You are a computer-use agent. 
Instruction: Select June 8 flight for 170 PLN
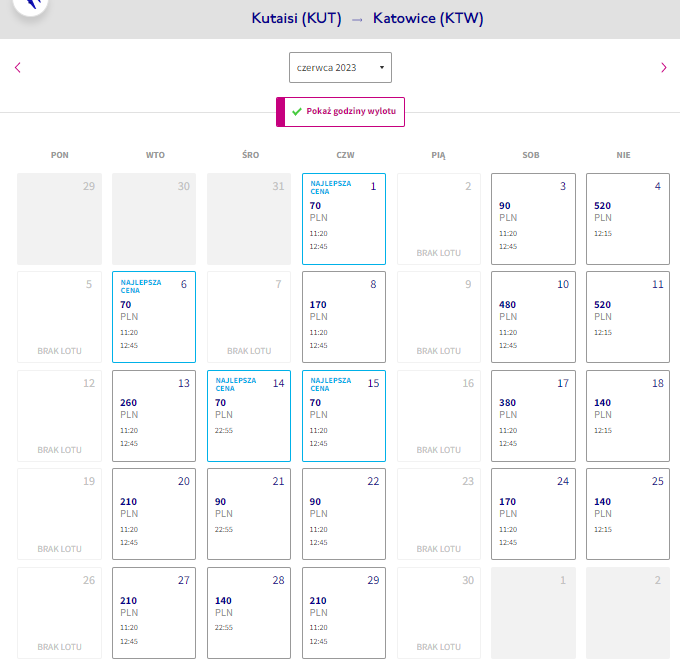pos(344,317)
